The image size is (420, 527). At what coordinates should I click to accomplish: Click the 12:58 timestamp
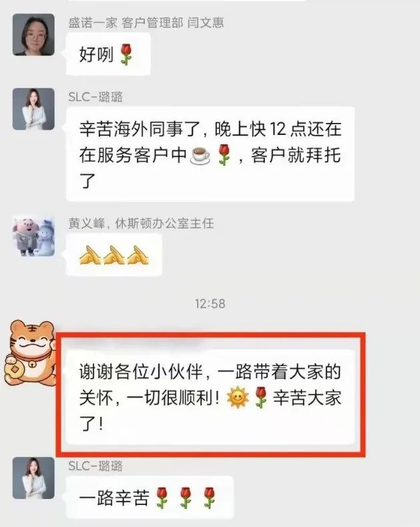[210, 304]
